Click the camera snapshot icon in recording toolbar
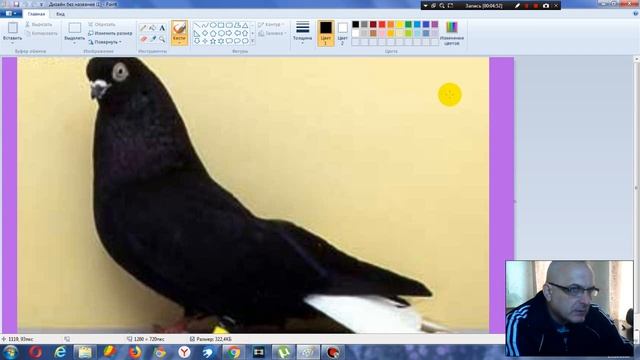The image size is (640, 360). click(x=546, y=6)
